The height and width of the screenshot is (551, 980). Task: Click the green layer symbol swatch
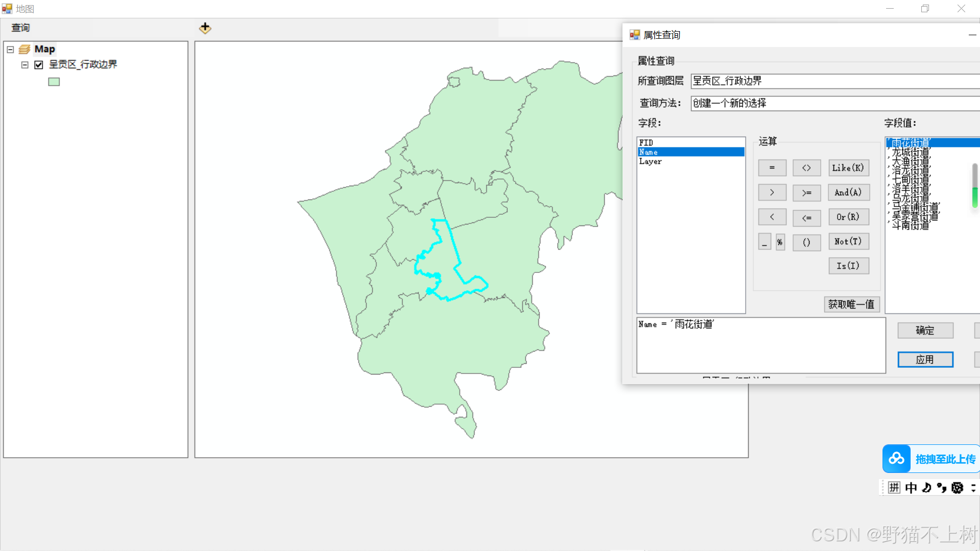click(54, 81)
